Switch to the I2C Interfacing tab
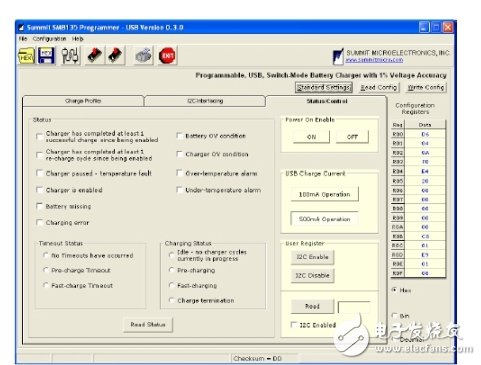The height and width of the screenshot is (365, 481). tap(205, 101)
